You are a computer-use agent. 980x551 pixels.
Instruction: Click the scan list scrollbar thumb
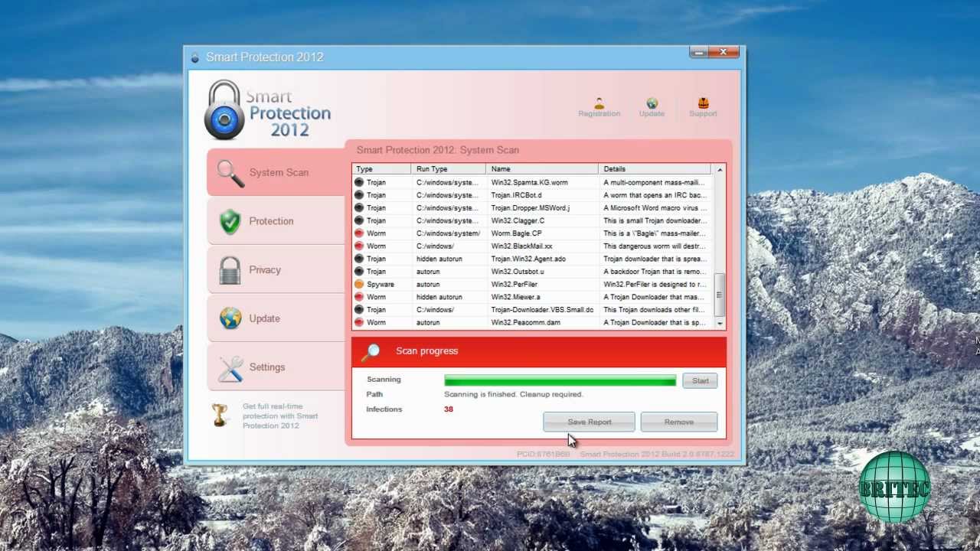click(x=719, y=295)
